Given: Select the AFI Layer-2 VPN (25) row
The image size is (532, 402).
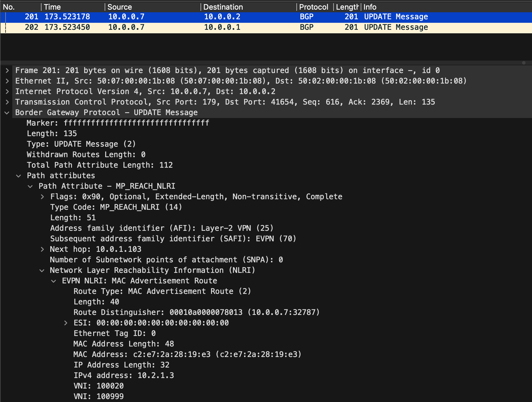Looking at the screenshot, I should [162, 228].
